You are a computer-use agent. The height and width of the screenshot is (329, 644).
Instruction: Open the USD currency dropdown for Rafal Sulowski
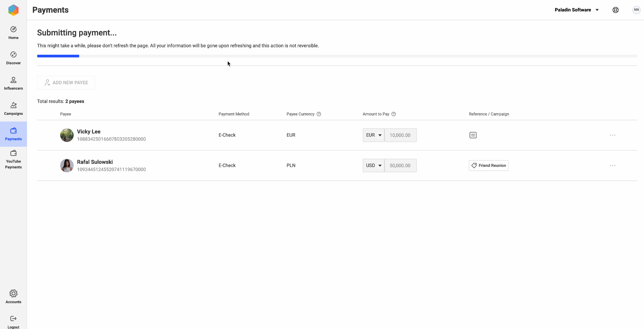pos(373,166)
